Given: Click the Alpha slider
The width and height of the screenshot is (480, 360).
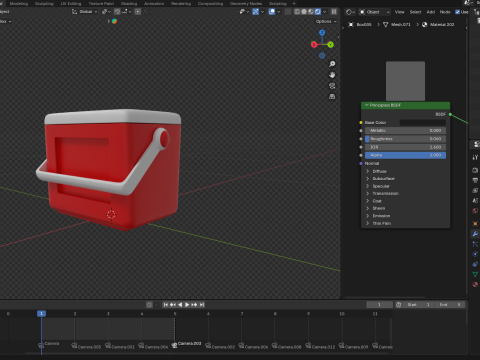Looking at the screenshot, I should coord(405,155).
